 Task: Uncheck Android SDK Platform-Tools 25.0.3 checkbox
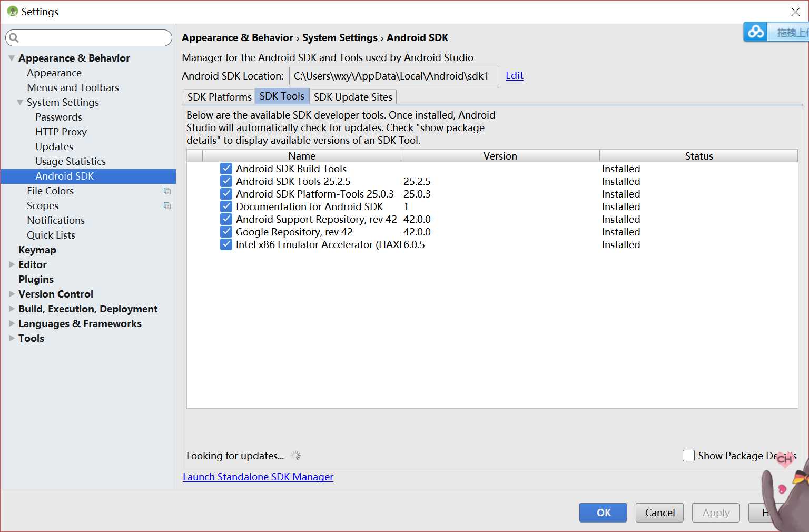[226, 194]
